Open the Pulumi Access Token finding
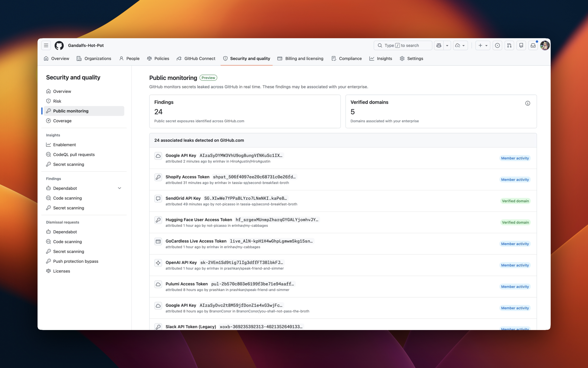This screenshot has height=368, width=588. pos(187,284)
